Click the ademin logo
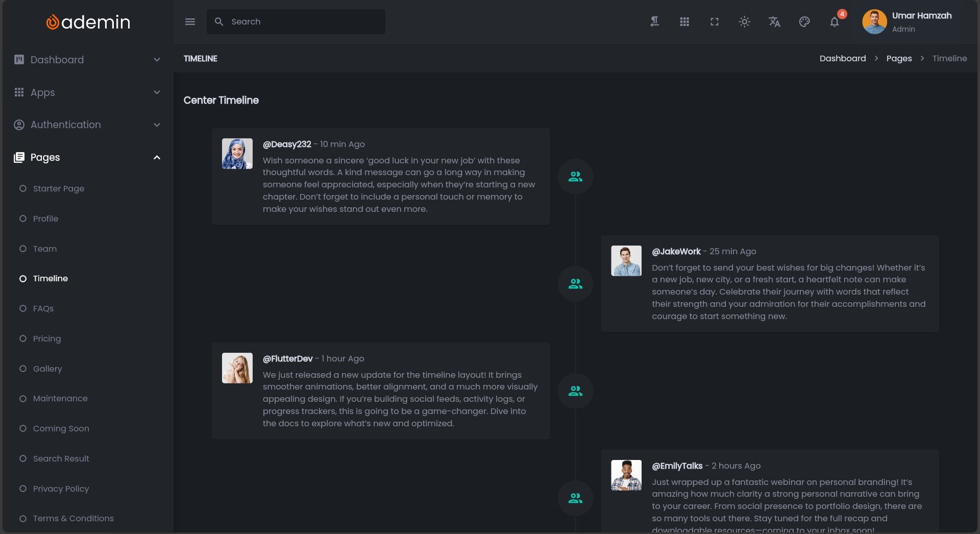 (88, 22)
